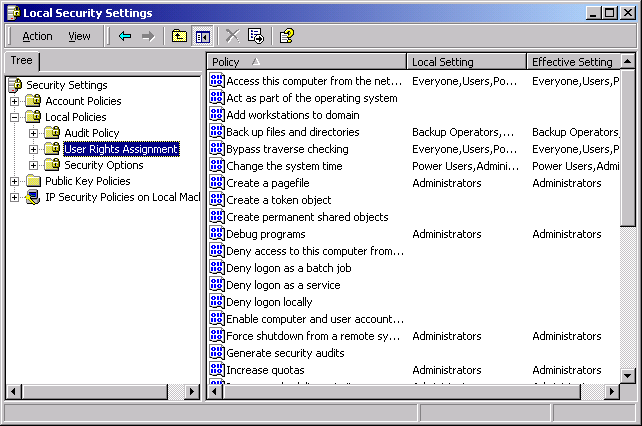
Task: Click the Up one level folder icon
Action: click(x=180, y=36)
